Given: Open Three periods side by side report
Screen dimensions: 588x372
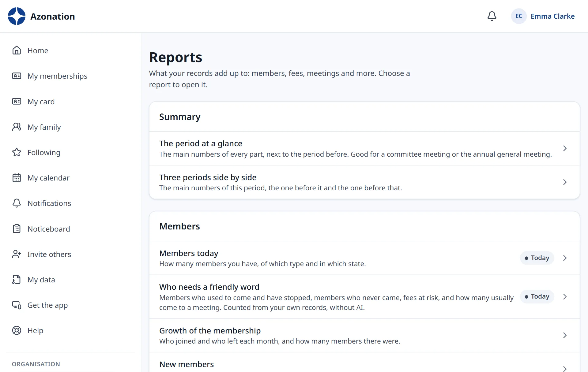Looking at the screenshot, I should coord(364,182).
